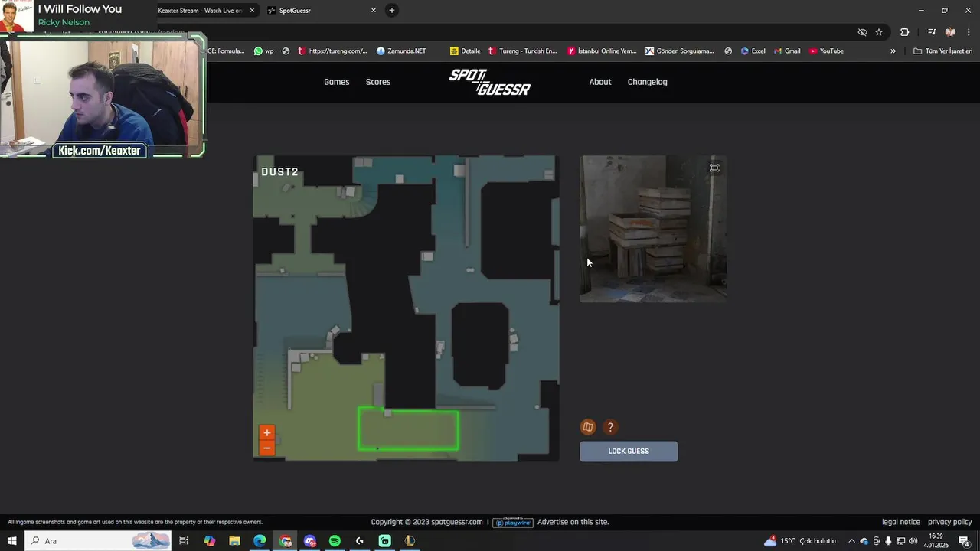The height and width of the screenshot is (551, 980).
Task: Click the Ara taskbar search box
Action: (x=98, y=541)
